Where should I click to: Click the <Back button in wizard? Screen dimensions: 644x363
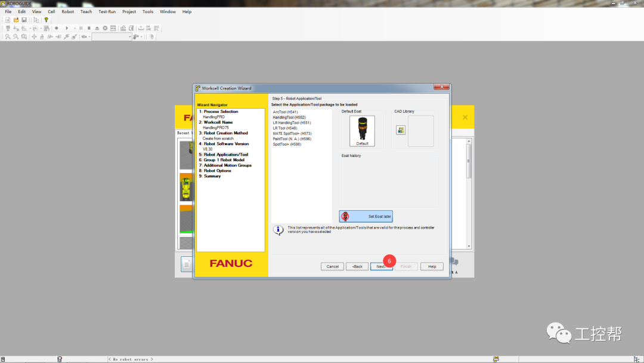pyautogui.click(x=357, y=266)
